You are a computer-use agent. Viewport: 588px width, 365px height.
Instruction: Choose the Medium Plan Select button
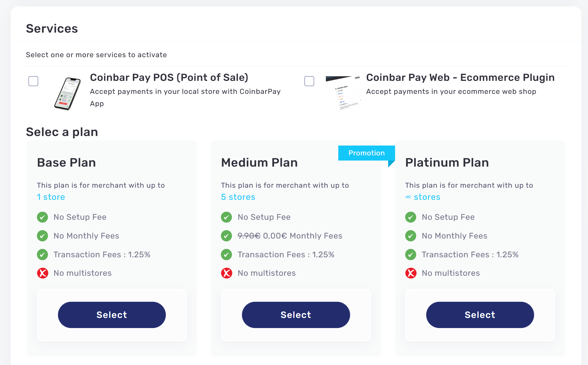click(x=296, y=315)
